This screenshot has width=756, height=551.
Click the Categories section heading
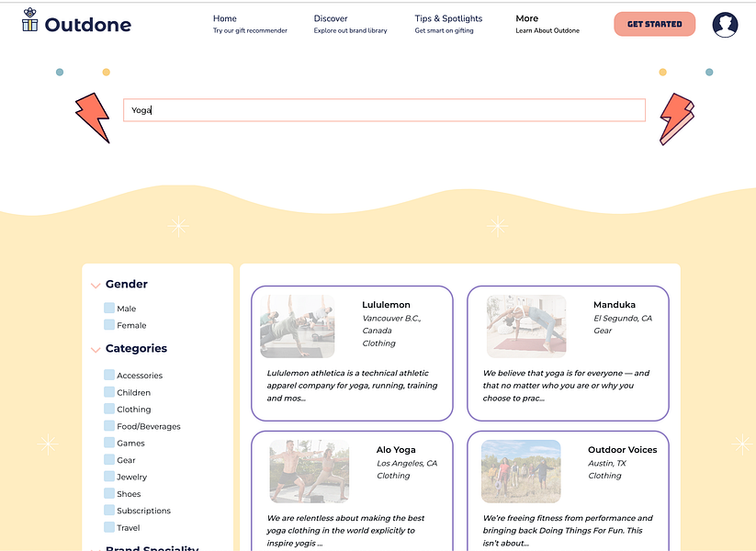136,348
